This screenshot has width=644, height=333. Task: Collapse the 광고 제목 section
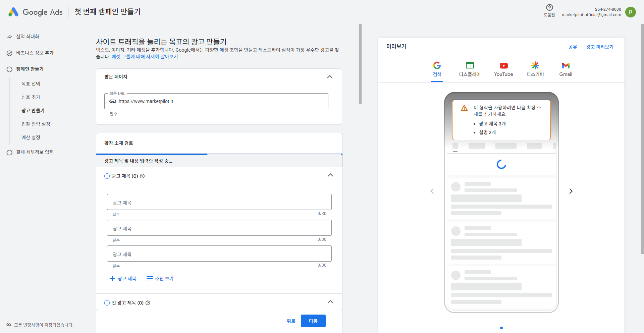click(x=330, y=175)
